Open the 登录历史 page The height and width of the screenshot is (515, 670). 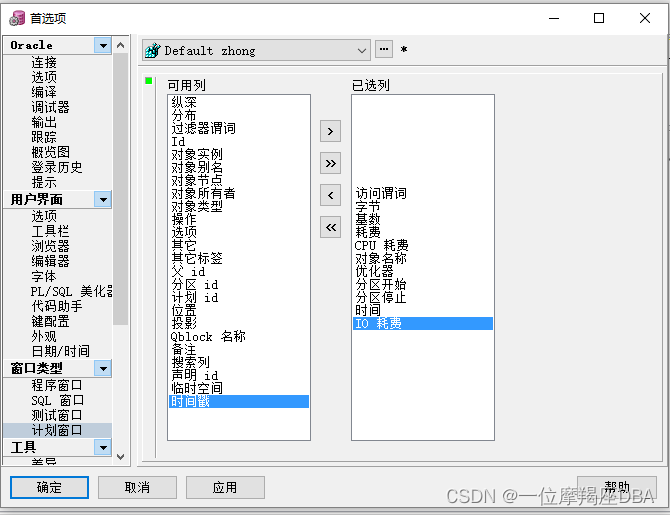click(56, 167)
